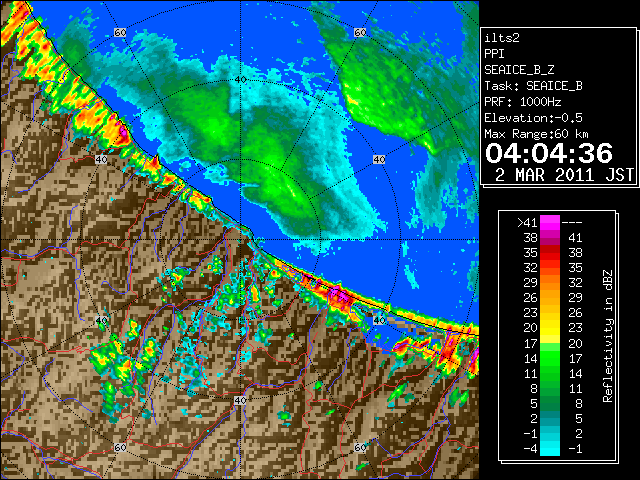Click the radar site name "ilts2"
The height and width of the screenshot is (480, 640).
502,38
